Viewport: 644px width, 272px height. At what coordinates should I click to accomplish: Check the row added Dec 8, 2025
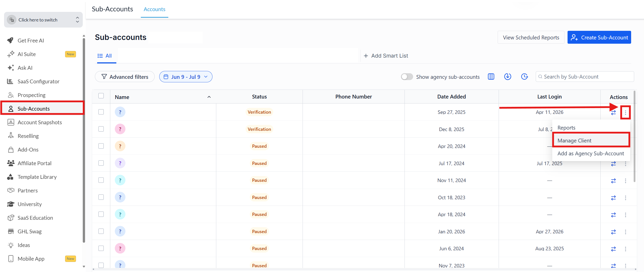101,129
